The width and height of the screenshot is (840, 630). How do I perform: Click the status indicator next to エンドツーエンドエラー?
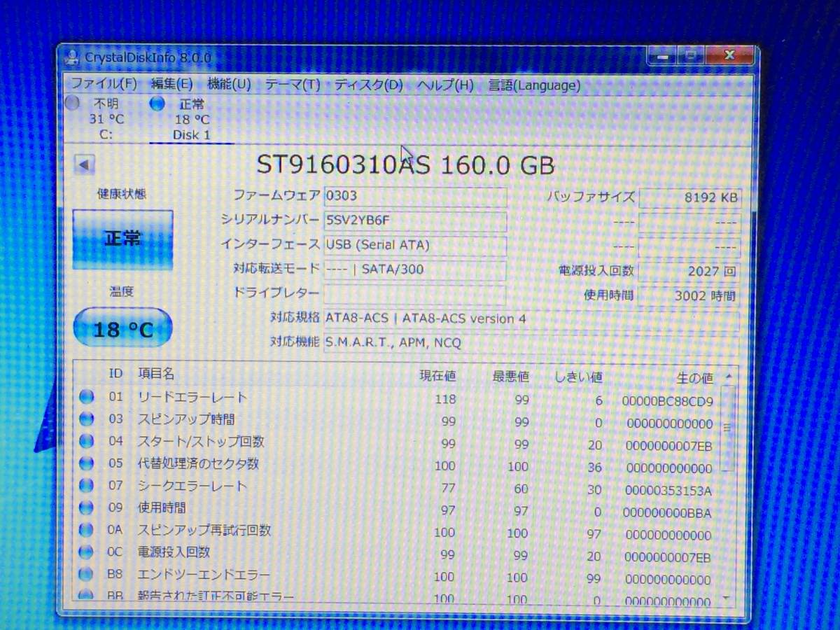[x=86, y=575]
